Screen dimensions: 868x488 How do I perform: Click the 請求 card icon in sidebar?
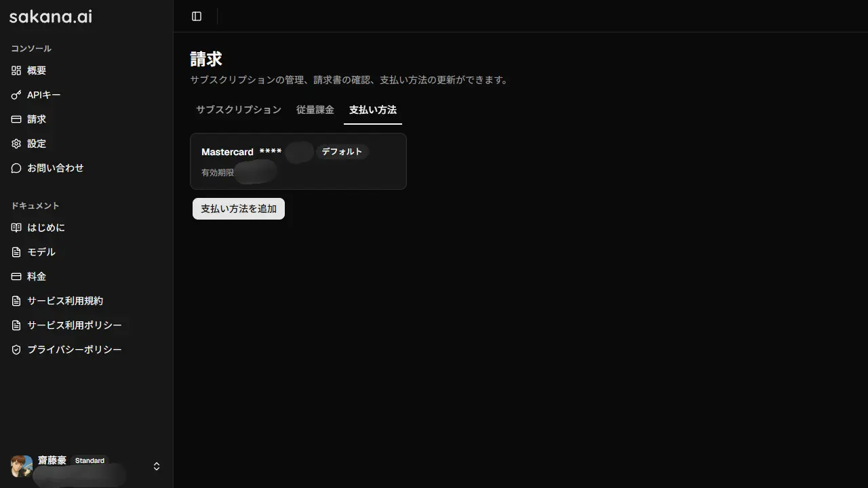coord(16,119)
